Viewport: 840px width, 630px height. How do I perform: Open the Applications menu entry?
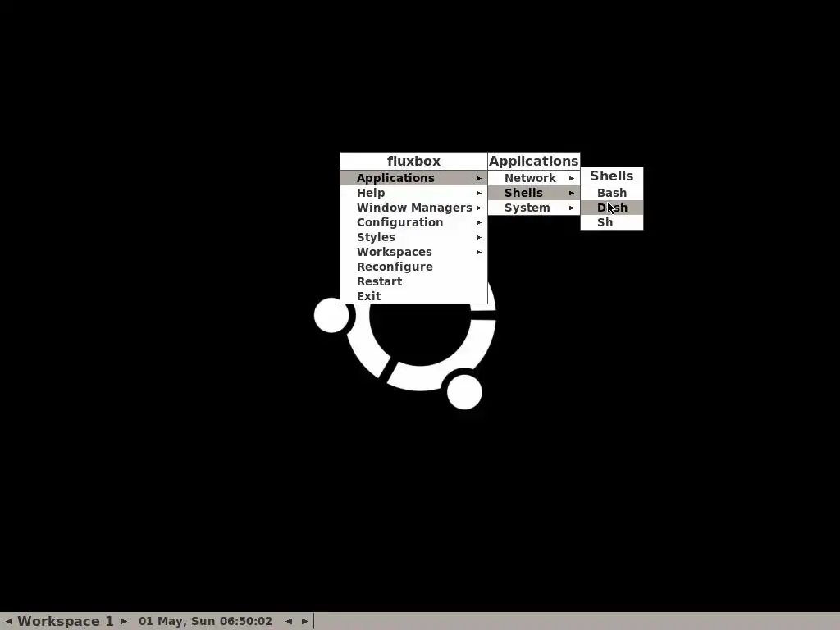(413, 178)
